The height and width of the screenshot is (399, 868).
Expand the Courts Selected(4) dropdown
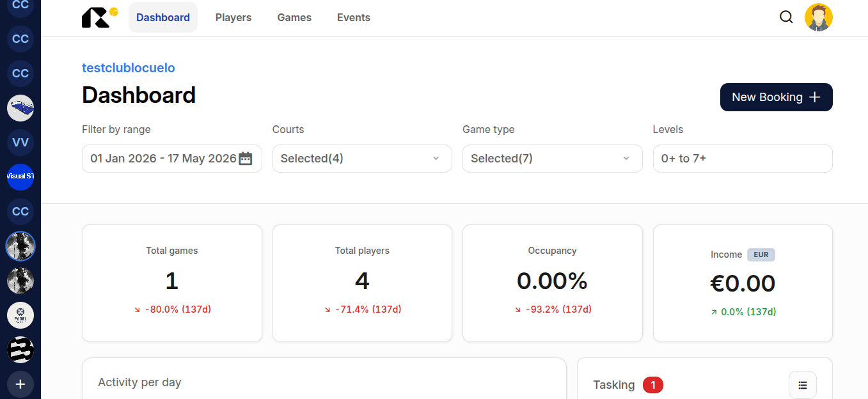pyautogui.click(x=362, y=159)
